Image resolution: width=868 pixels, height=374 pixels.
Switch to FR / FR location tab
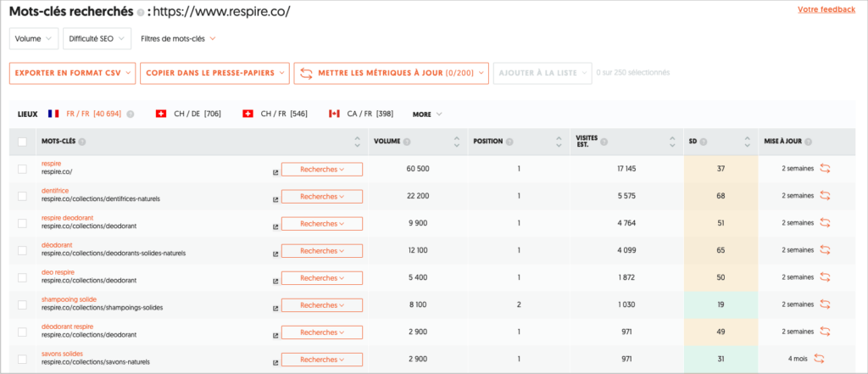[85, 114]
